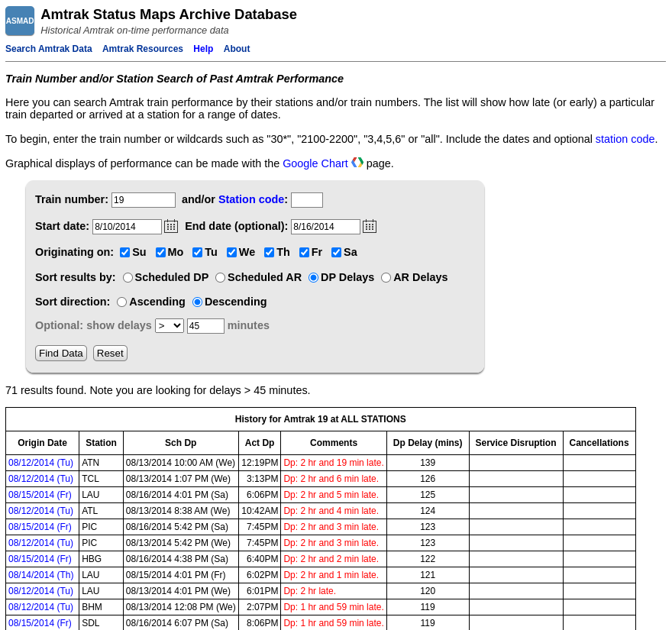Screen dimensions: 672x630
Task: Click actual departure time 2:07PM
Action: (262, 607)
